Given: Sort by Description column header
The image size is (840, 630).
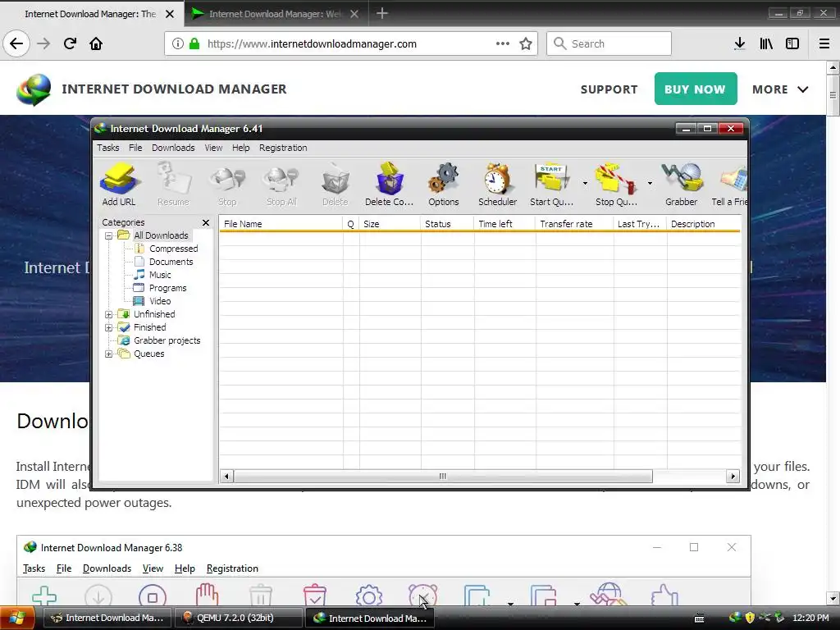Looking at the screenshot, I should coord(703,224).
